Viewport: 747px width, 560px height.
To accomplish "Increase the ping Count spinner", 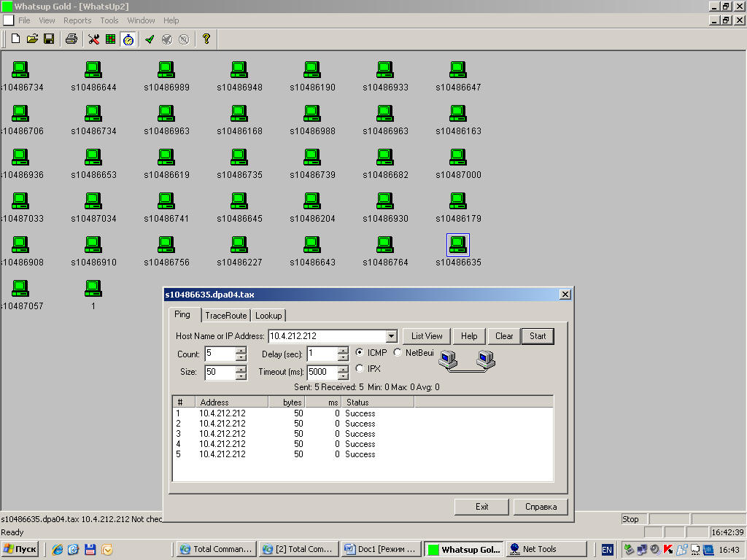I will coord(241,351).
